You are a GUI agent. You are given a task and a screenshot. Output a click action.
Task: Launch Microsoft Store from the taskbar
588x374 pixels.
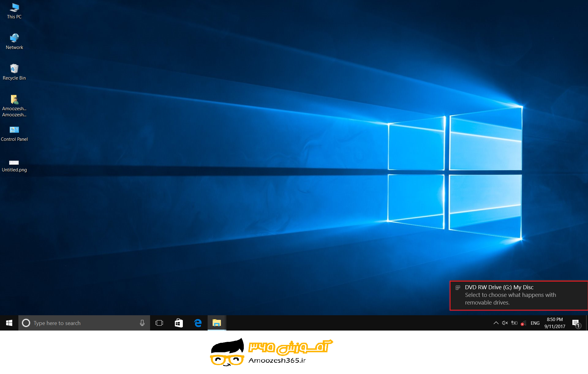pyautogui.click(x=179, y=323)
